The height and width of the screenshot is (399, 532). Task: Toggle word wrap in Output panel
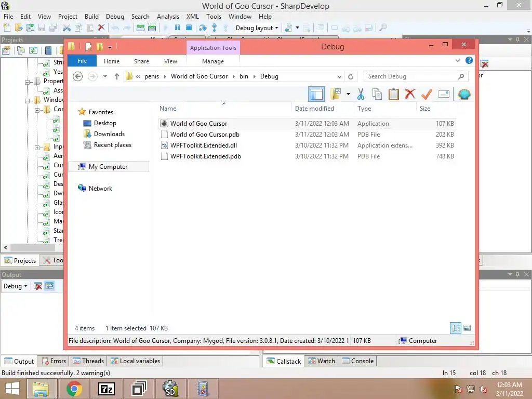click(x=49, y=286)
